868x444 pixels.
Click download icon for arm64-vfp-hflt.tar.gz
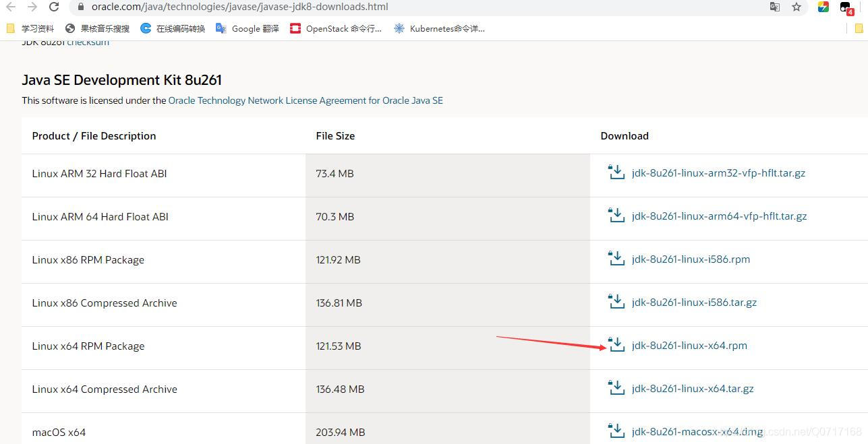[x=616, y=216]
